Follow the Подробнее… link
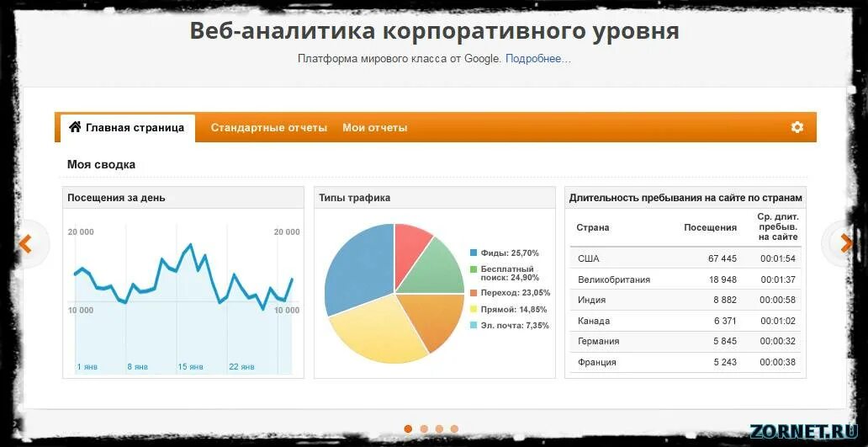868x447 pixels. point(538,59)
